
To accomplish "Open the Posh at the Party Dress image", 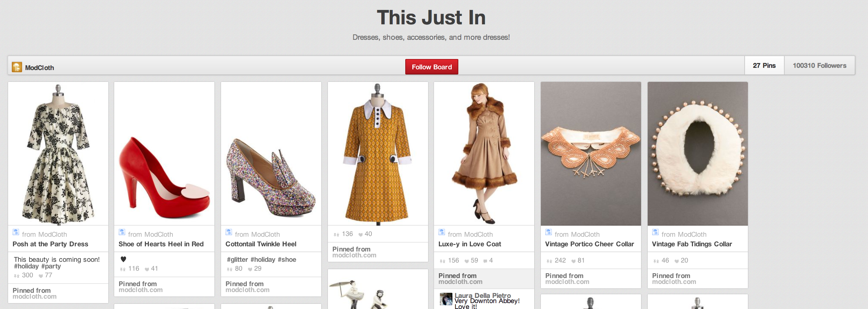I will (58, 153).
